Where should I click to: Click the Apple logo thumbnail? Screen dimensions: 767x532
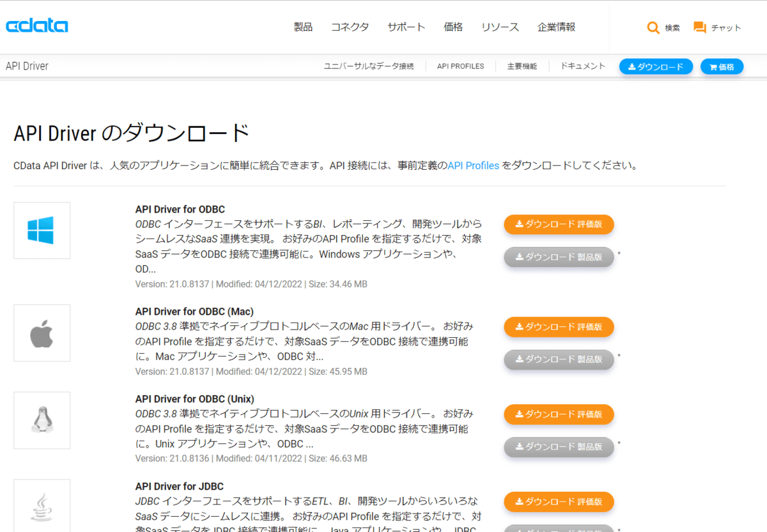pyautogui.click(x=42, y=333)
